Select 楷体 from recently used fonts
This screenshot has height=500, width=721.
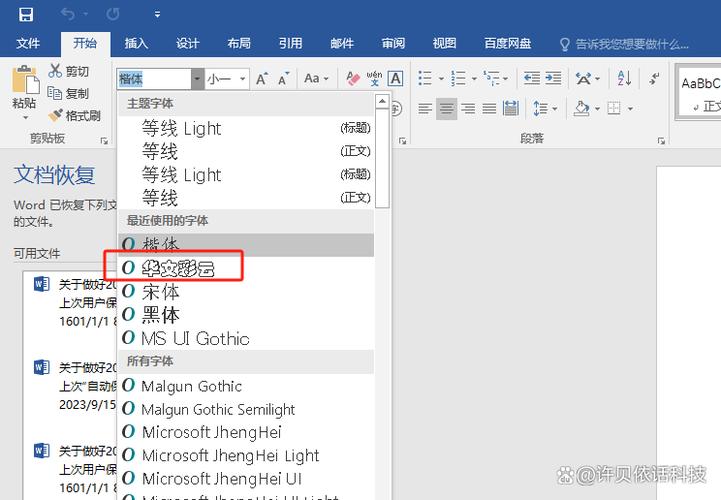point(246,245)
